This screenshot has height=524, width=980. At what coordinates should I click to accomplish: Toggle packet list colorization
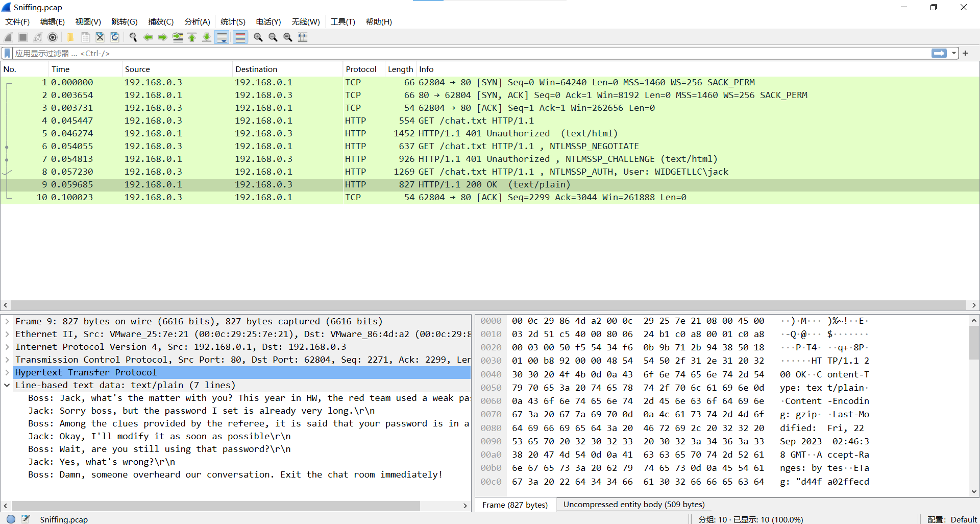240,37
